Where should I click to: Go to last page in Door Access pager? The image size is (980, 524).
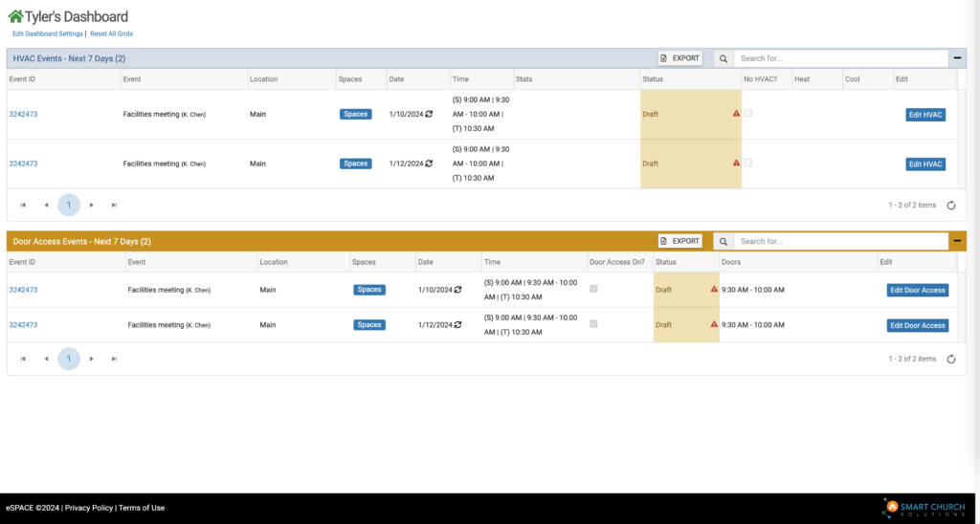[x=114, y=359]
